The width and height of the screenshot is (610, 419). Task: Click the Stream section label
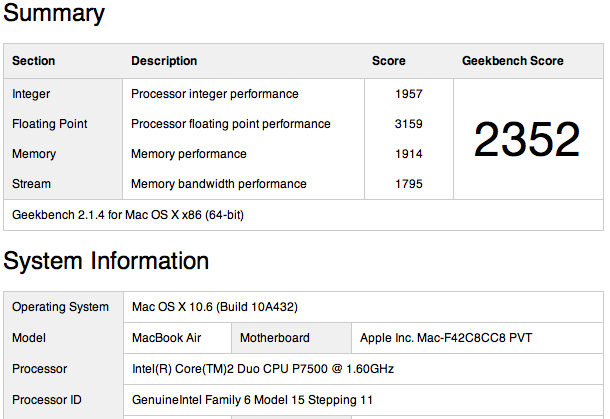(x=31, y=184)
